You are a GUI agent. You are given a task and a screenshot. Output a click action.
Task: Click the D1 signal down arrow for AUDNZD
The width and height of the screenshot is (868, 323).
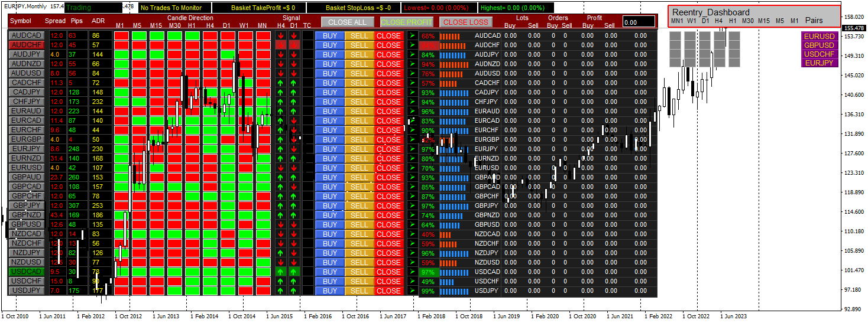(294, 64)
